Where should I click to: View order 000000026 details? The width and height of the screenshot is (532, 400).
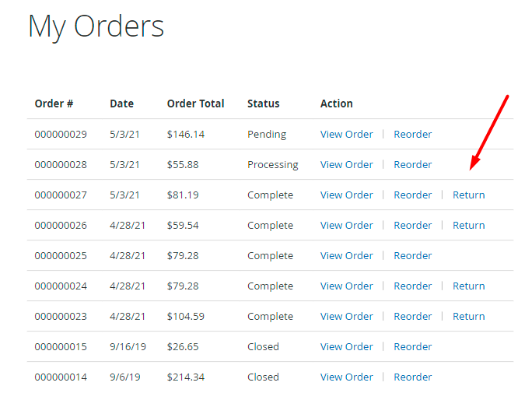(x=346, y=225)
